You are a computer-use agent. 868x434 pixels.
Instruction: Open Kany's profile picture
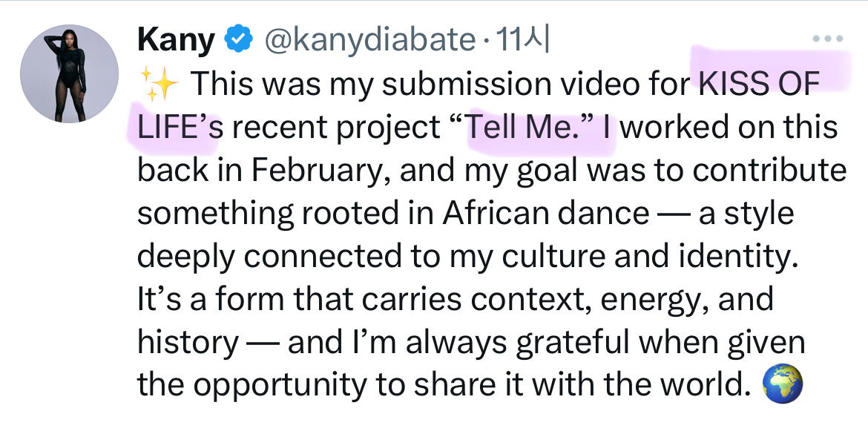[x=69, y=73]
